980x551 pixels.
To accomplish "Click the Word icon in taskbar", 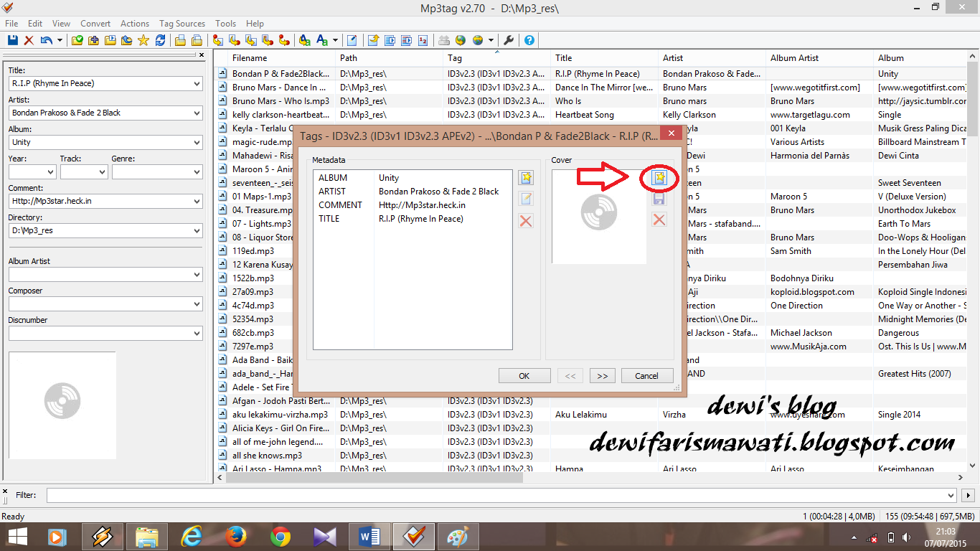I will pyautogui.click(x=369, y=537).
